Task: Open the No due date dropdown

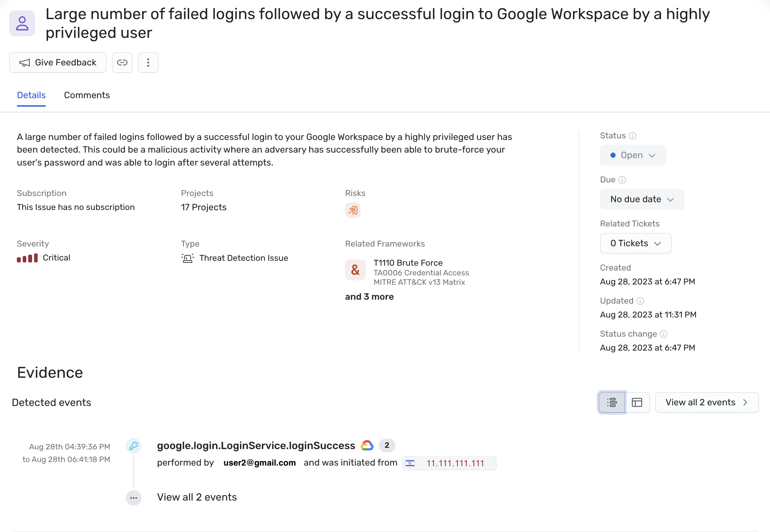Action: [642, 199]
